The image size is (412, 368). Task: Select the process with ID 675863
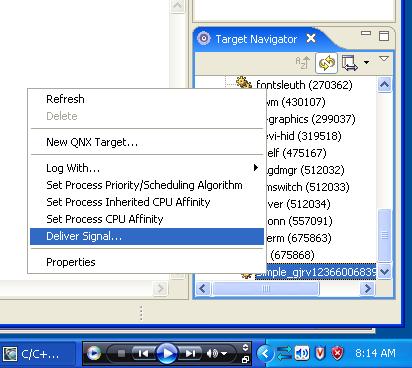298,238
